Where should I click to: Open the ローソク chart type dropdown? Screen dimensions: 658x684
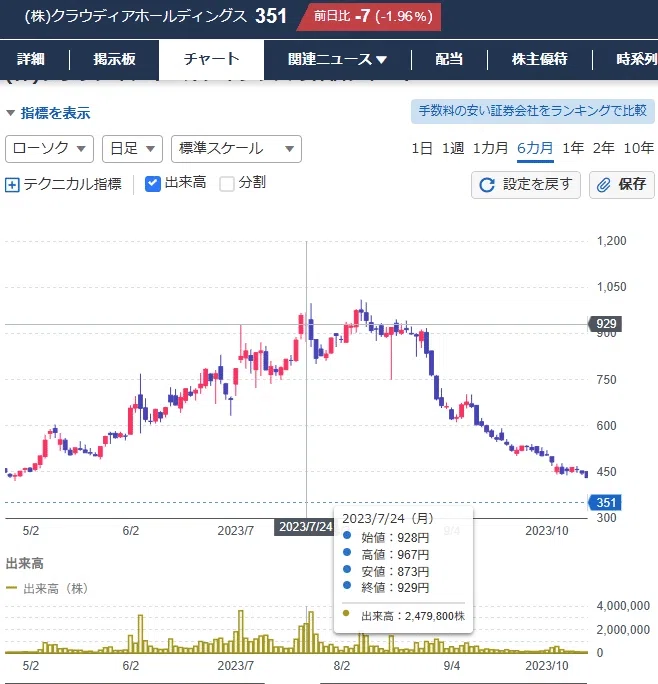(49, 149)
